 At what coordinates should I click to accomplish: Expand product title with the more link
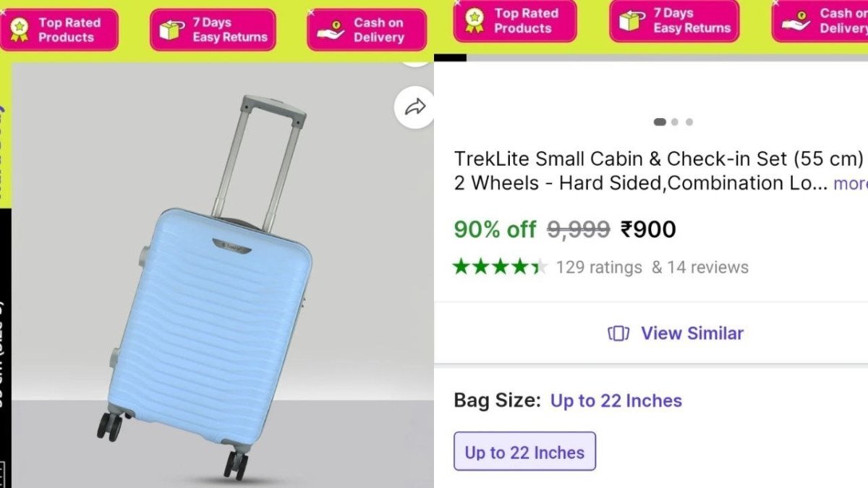[x=851, y=183]
